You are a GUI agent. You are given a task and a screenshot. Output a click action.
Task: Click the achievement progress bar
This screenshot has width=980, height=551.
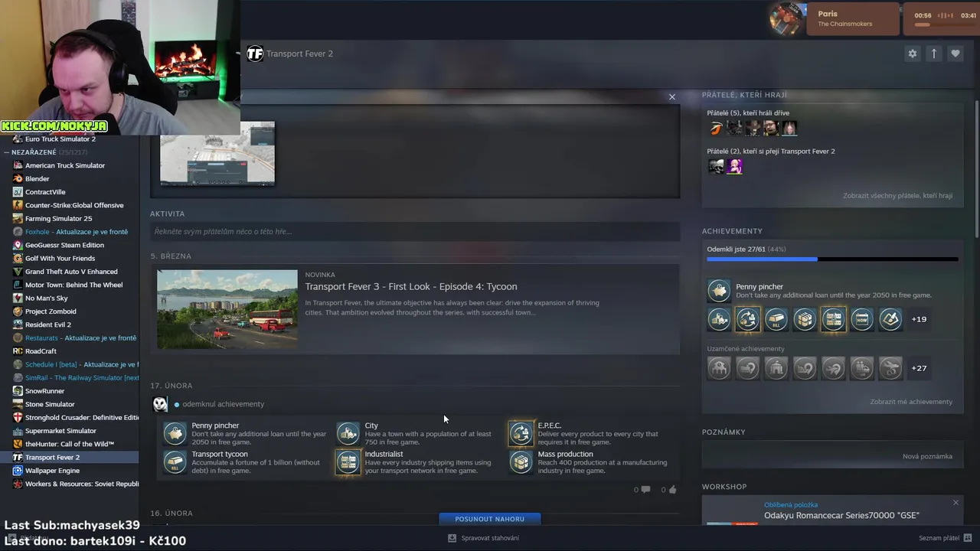[x=832, y=259]
